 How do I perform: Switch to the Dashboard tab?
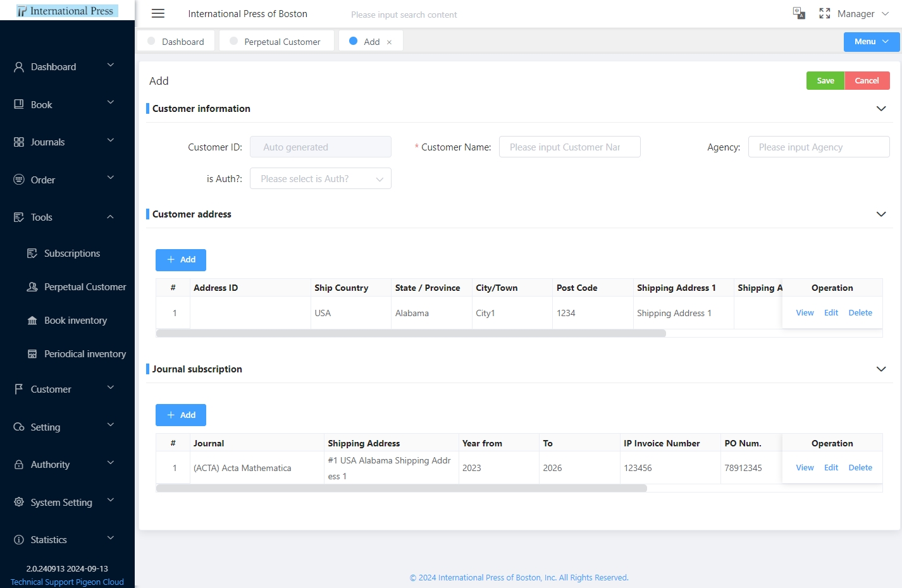[176, 42]
